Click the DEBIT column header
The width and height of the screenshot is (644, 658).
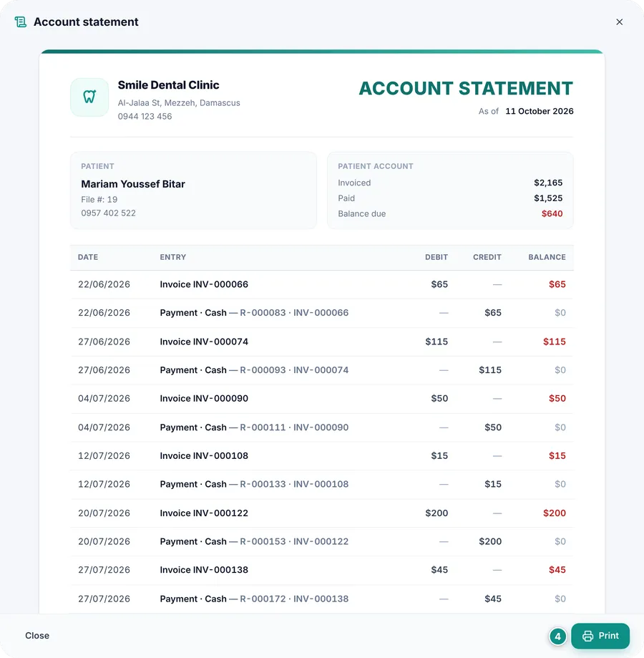(x=436, y=257)
